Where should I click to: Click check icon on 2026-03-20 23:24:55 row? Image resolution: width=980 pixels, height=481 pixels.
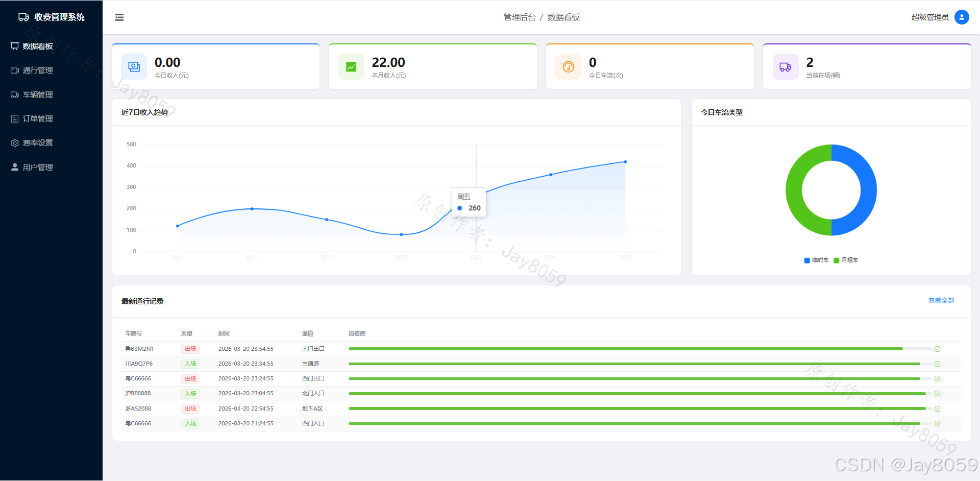point(937,379)
